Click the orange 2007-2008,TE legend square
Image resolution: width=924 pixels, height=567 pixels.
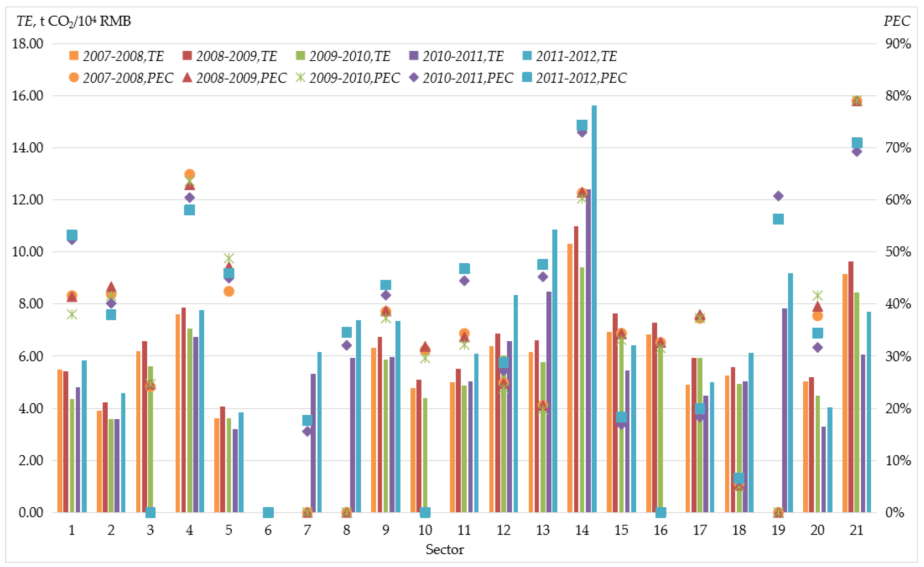(74, 56)
